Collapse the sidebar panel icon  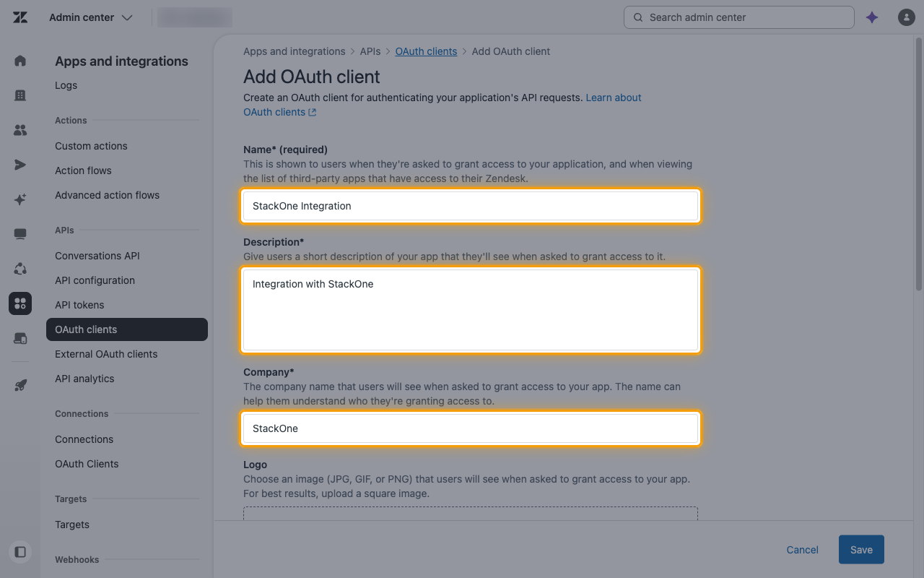pyautogui.click(x=20, y=552)
